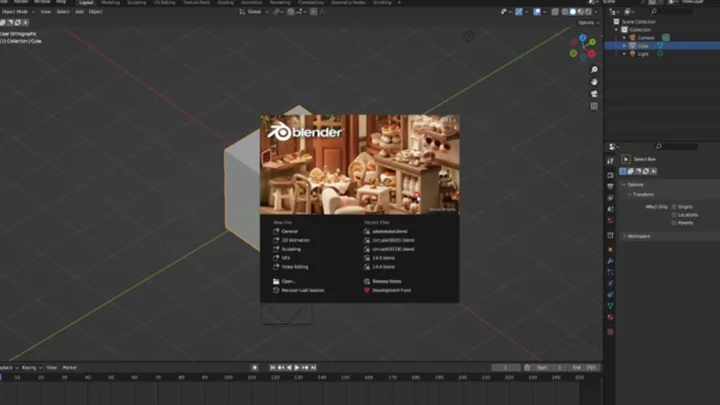Open the Object properties orange square icon

pyautogui.click(x=610, y=249)
